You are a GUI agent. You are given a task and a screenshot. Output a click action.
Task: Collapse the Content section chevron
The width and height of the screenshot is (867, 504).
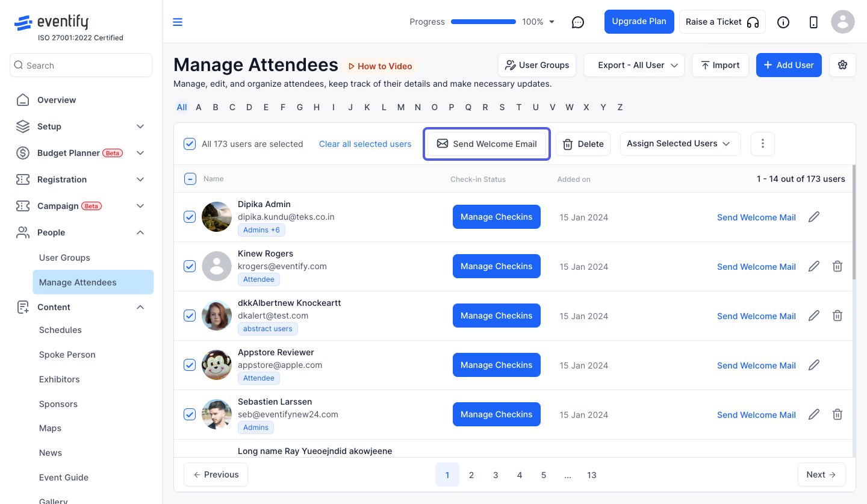tap(140, 307)
